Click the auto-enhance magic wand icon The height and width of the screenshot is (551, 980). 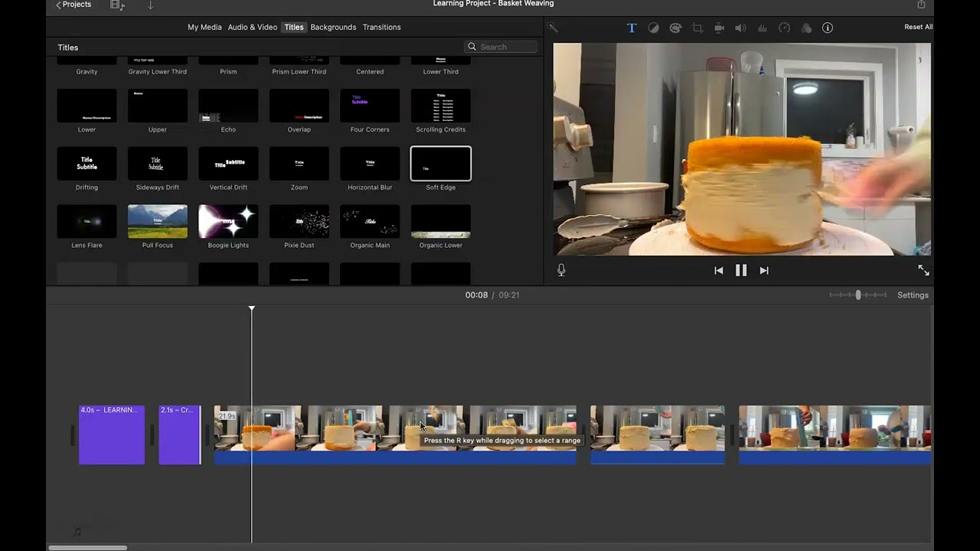tap(552, 28)
